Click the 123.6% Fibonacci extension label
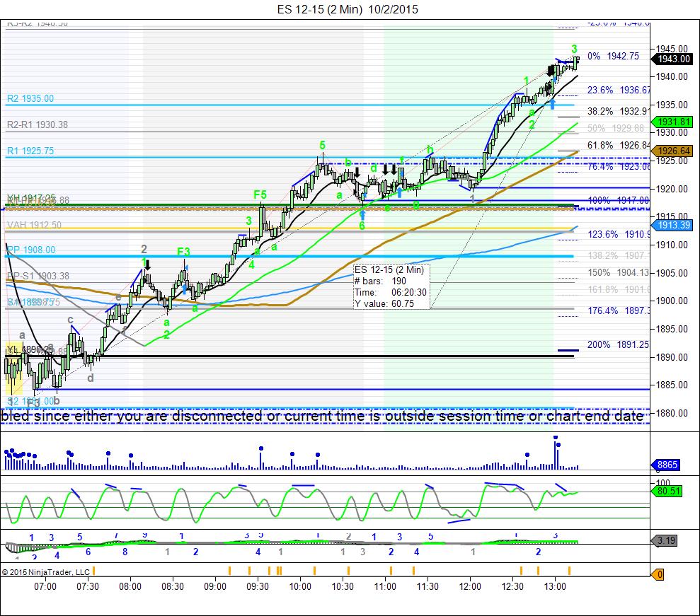Screen dimensions: 700x616 [x=619, y=234]
